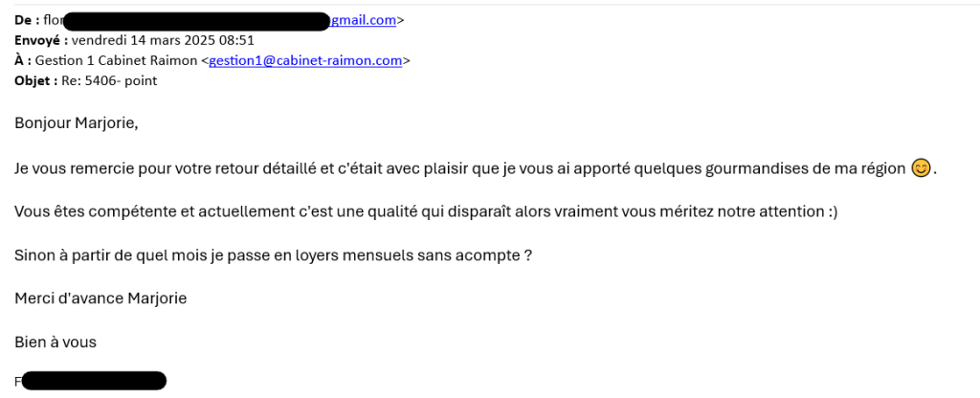
Task: Click the ':)' text emoticon after 'attention'
Action: point(832,211)
